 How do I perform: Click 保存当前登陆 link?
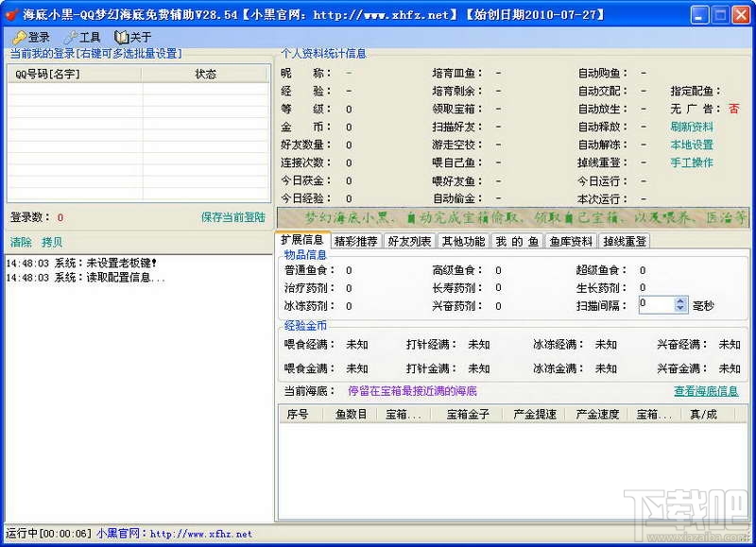point(233,217)
